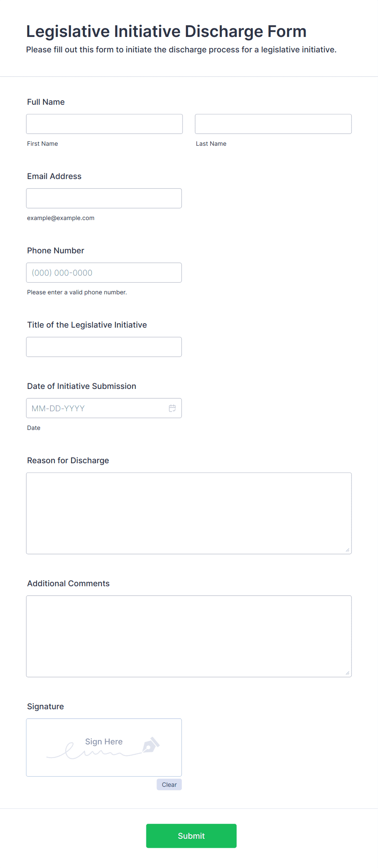The image size is (378, 868).
Task: Click the Sign Here signature pad
Action: 104,747
